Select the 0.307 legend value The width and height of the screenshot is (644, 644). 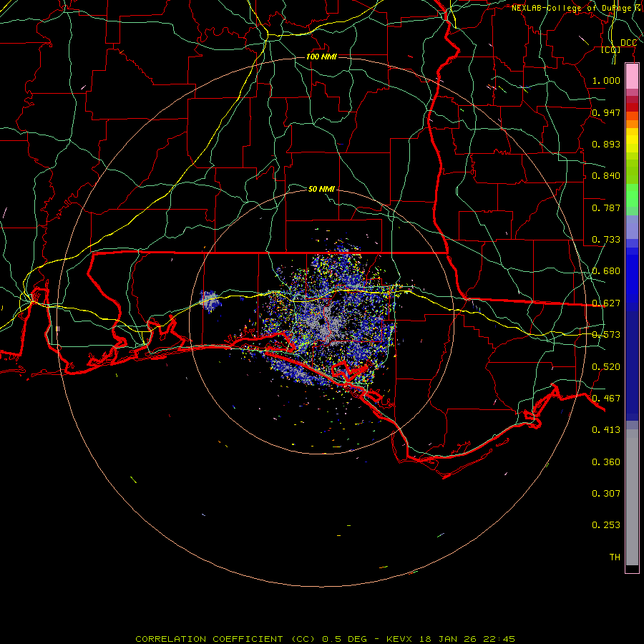point(606,494)
